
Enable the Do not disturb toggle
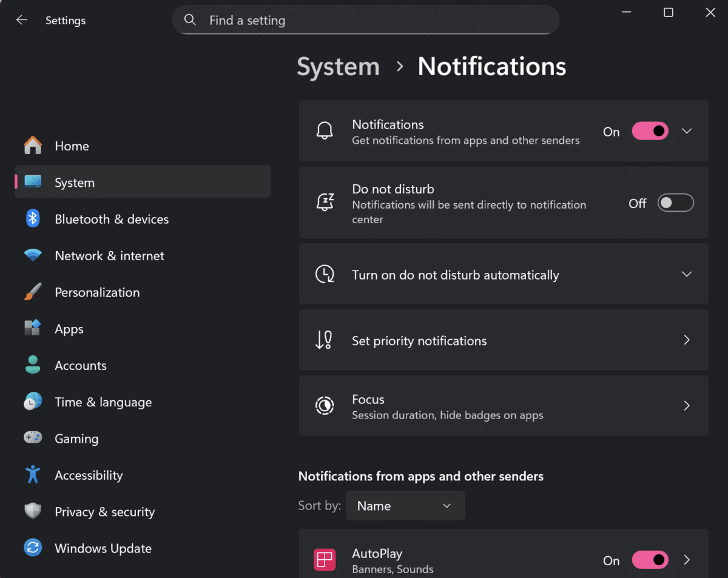pyautogui.click(x=675, y=203)
